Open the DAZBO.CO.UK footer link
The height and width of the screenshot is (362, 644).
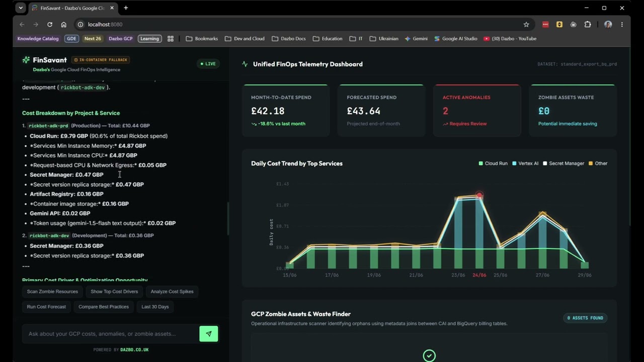pos(134,349)
